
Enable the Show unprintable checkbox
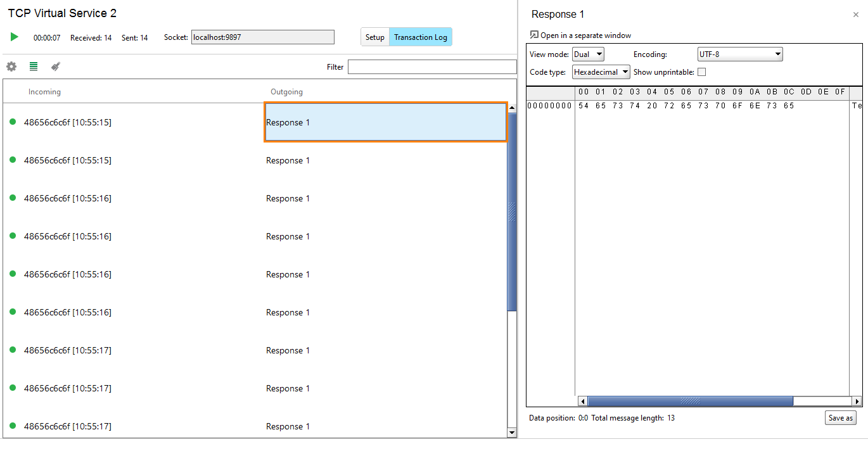click(x=701, y=72)
